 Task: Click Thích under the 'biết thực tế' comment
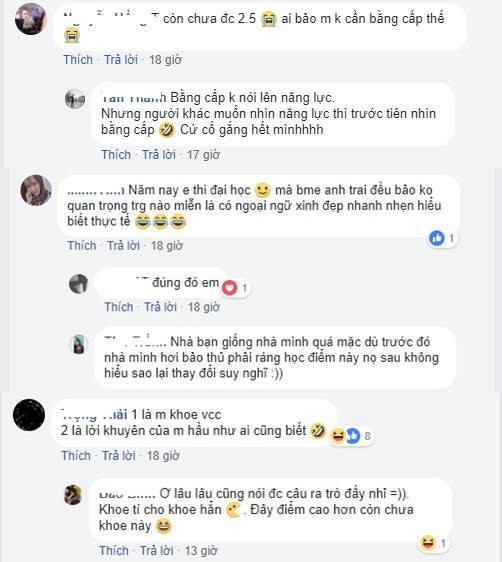tap(82, 246)
